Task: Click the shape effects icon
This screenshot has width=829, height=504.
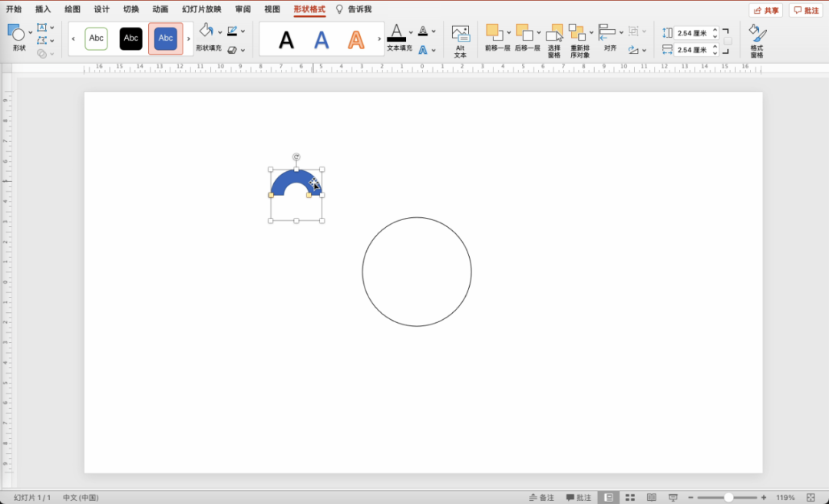Action: click(x=232, y=50)
